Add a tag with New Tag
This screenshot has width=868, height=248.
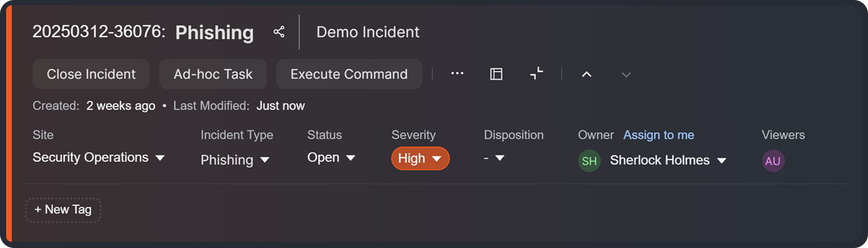coord(63,210)
